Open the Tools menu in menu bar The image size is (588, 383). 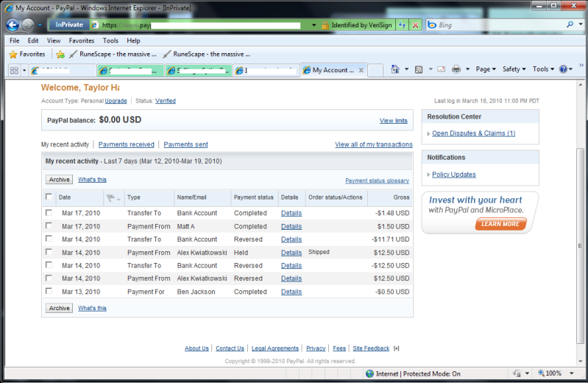click(110, 41)
